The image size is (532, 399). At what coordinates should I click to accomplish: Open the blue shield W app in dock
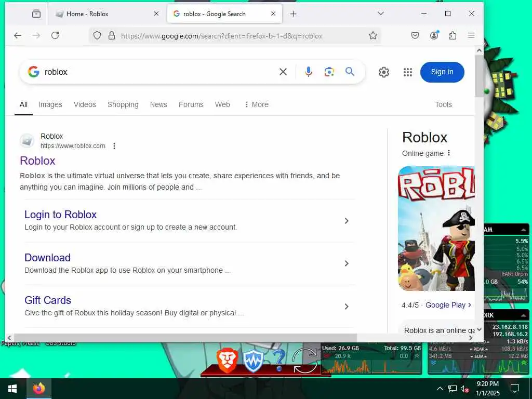point(253,362)
